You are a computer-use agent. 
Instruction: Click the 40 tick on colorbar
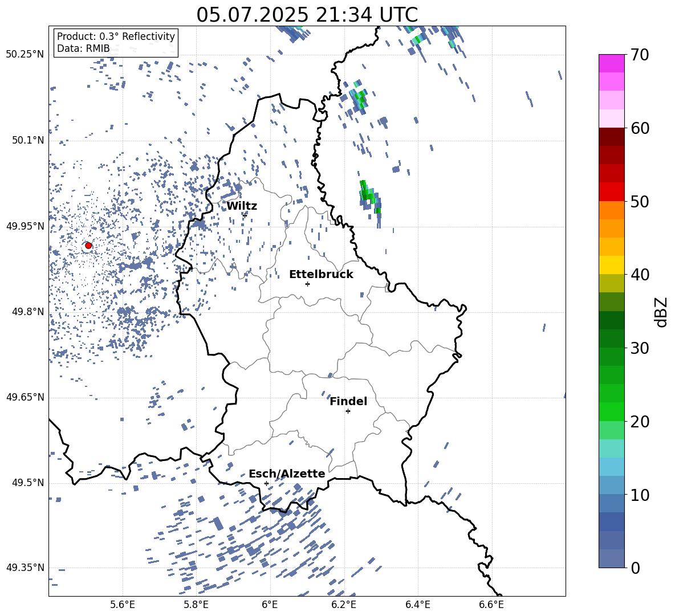point(640,275)
